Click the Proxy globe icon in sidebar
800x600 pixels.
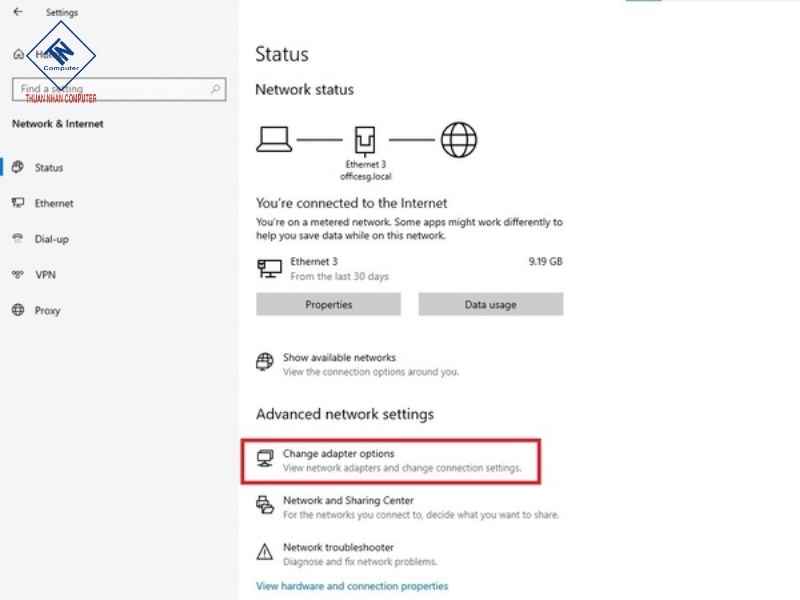[17, 310]
